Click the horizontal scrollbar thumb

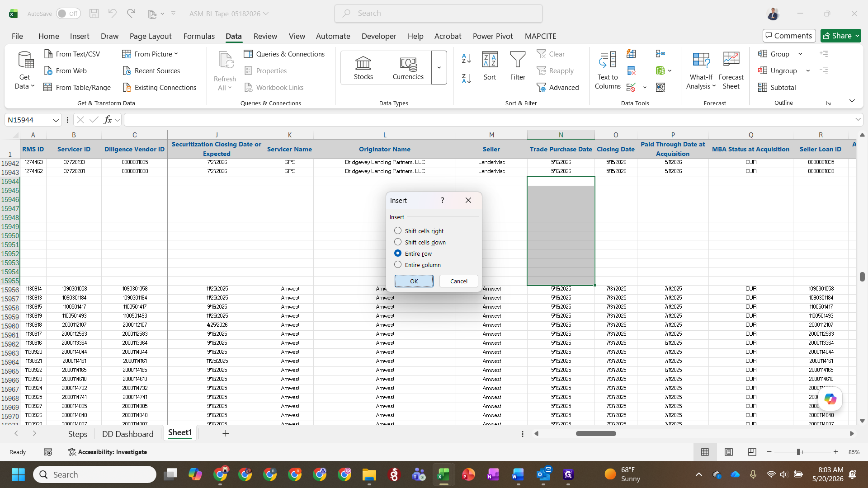pyautogui.click(x=595, y=433)
